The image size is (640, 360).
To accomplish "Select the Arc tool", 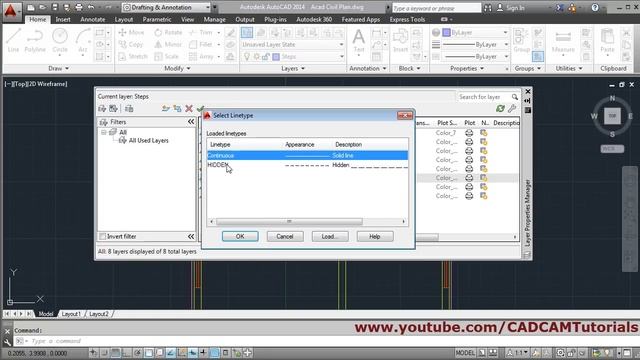I will [x=82, y=40].
